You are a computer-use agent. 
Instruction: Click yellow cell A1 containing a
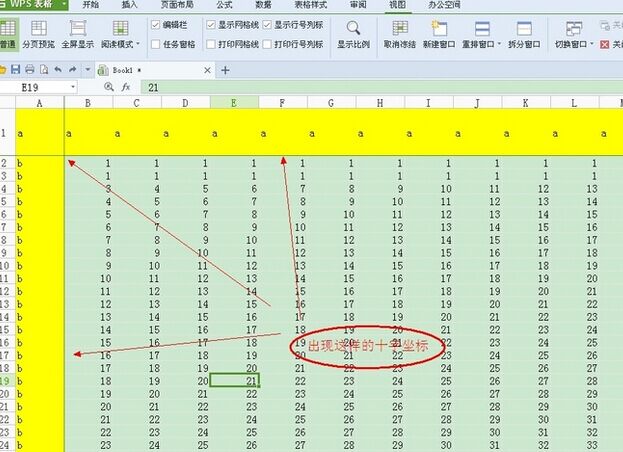(40, 133)
